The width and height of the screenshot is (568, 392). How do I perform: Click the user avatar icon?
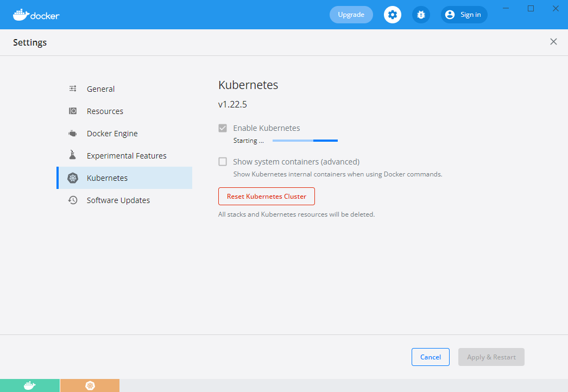click(450, 15)
